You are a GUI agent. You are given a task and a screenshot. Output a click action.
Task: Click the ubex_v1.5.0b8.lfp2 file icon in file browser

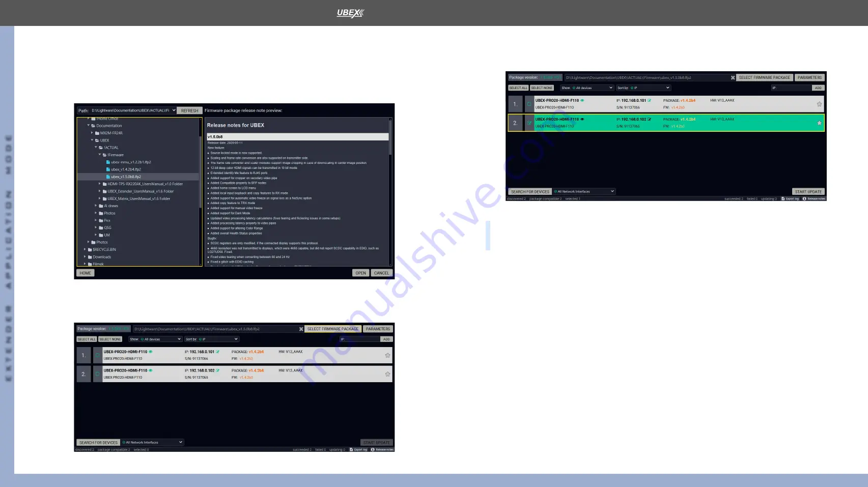coord(108,177)
